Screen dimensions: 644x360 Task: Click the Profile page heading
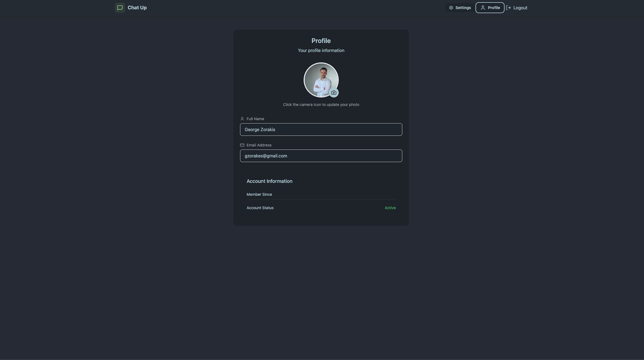(321, 41)
